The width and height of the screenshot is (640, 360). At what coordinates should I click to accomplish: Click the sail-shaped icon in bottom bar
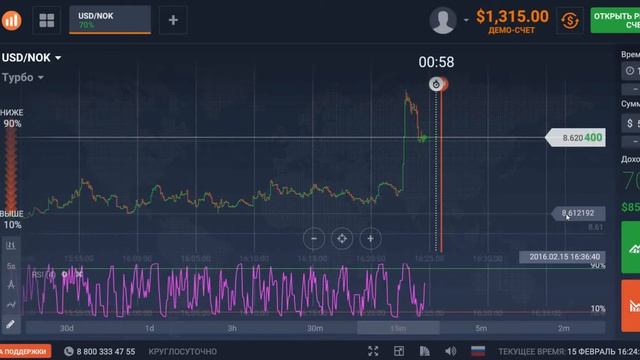click(424, 351)
